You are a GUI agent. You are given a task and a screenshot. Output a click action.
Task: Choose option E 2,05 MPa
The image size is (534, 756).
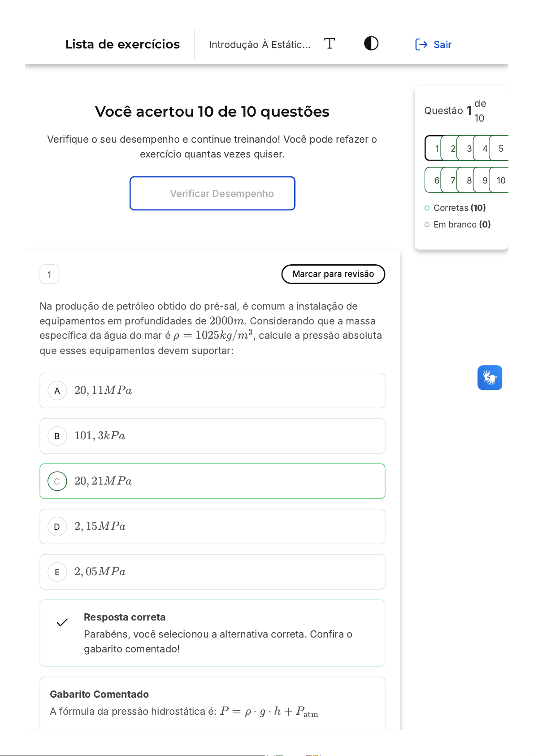click(x=212, y=572)
